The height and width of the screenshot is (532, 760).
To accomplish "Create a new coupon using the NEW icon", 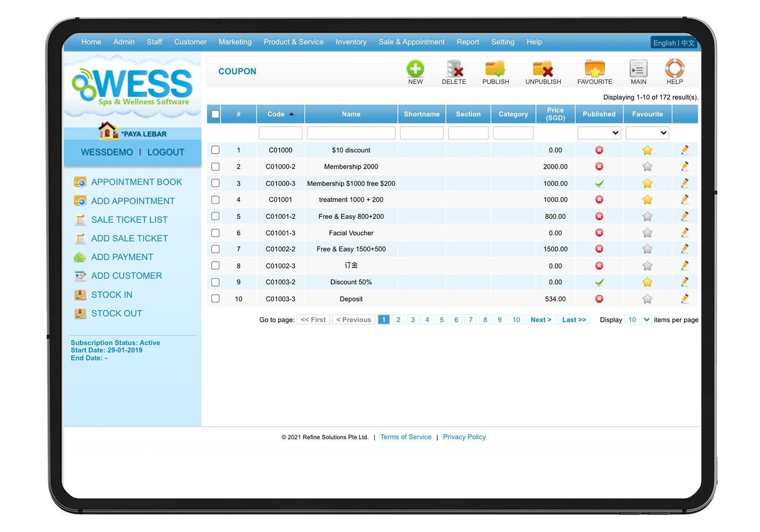I will coord(415,71).
